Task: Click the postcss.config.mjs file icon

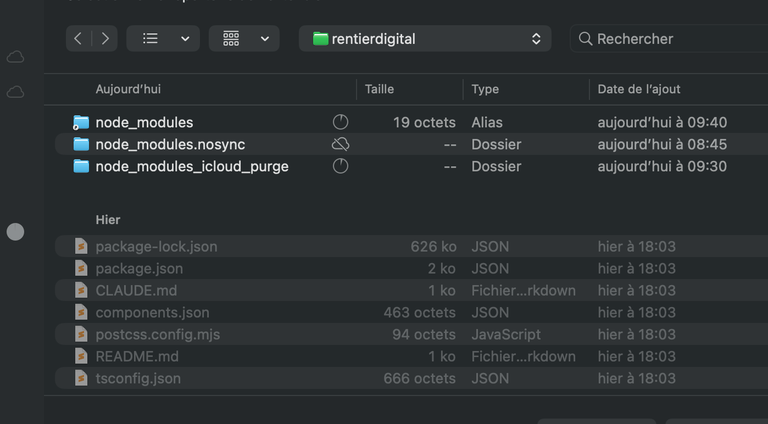Action: coord(81,334)
